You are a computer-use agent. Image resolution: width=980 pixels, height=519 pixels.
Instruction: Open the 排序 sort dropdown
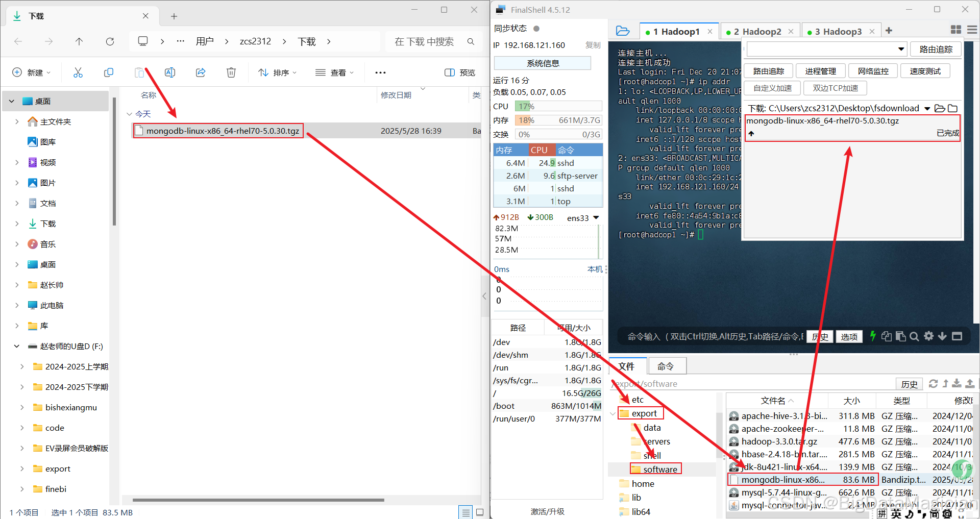pos(277,72)
